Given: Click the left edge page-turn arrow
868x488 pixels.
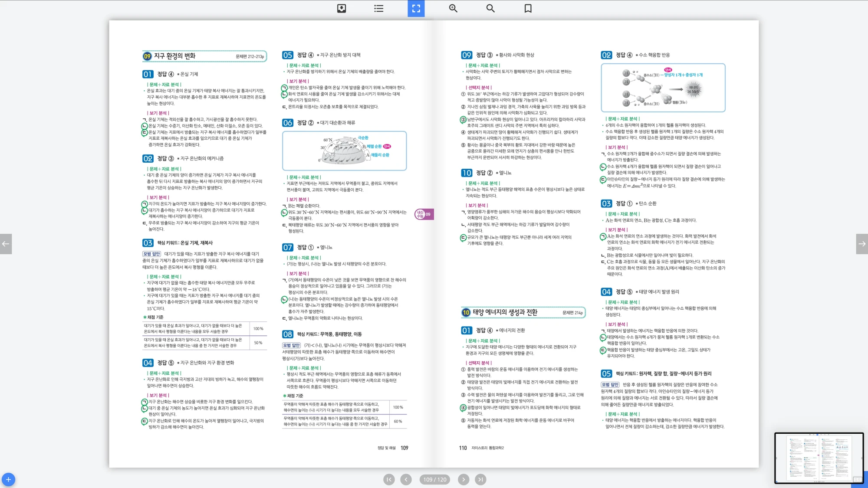Looking at the screenshot, I should pos(6,244).
